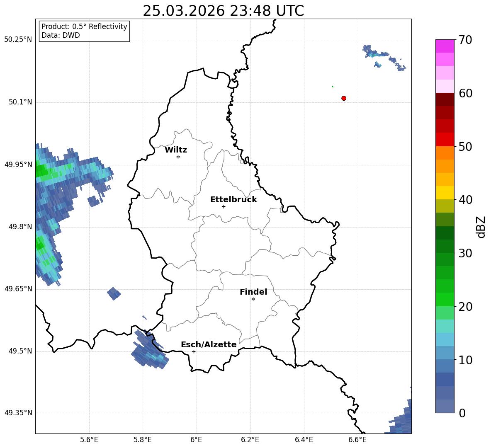Click the 5.6°E longitude label
This screenshot has width=491, height=448.
click(89, 440)
